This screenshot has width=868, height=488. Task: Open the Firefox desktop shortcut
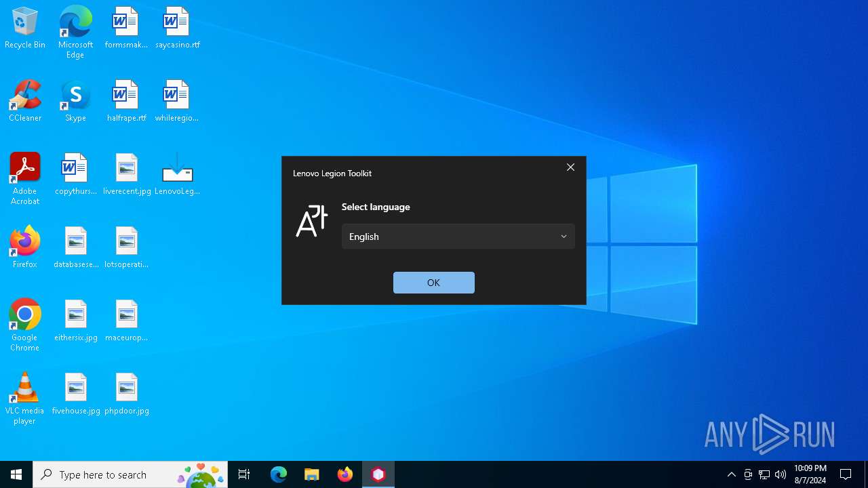click(x=25, y=248)
